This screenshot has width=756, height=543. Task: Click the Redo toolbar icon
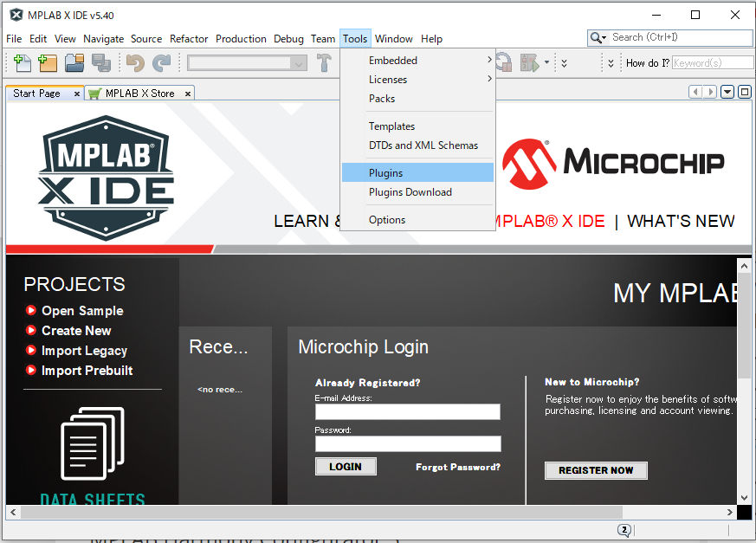(x=163, y=62)
